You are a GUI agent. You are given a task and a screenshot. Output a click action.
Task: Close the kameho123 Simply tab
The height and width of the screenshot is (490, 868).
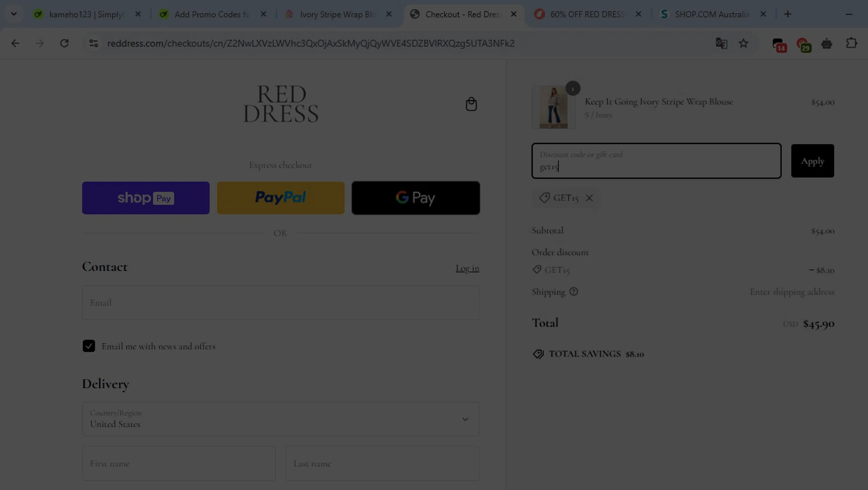138,14
